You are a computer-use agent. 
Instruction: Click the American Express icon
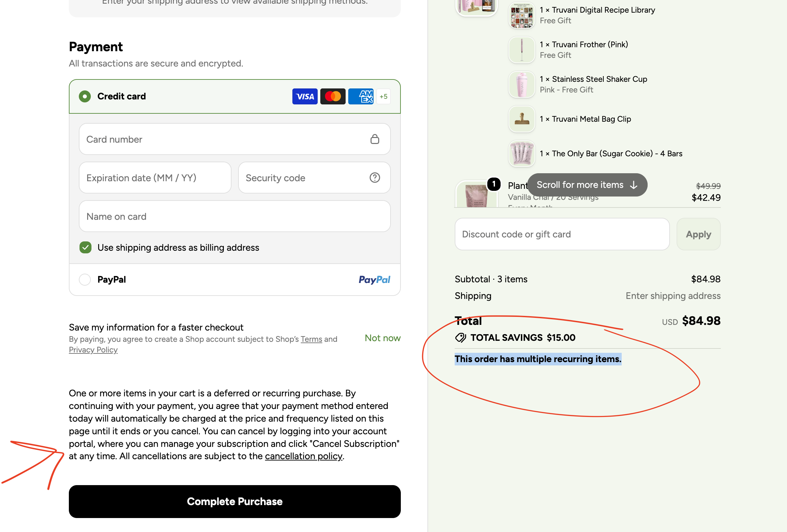[x=361, y=96]
